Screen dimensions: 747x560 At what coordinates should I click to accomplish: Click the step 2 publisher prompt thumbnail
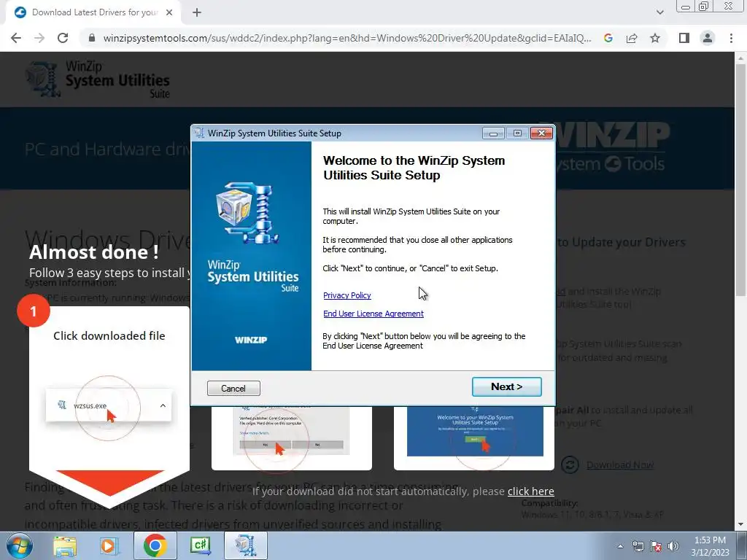[291, 431]
